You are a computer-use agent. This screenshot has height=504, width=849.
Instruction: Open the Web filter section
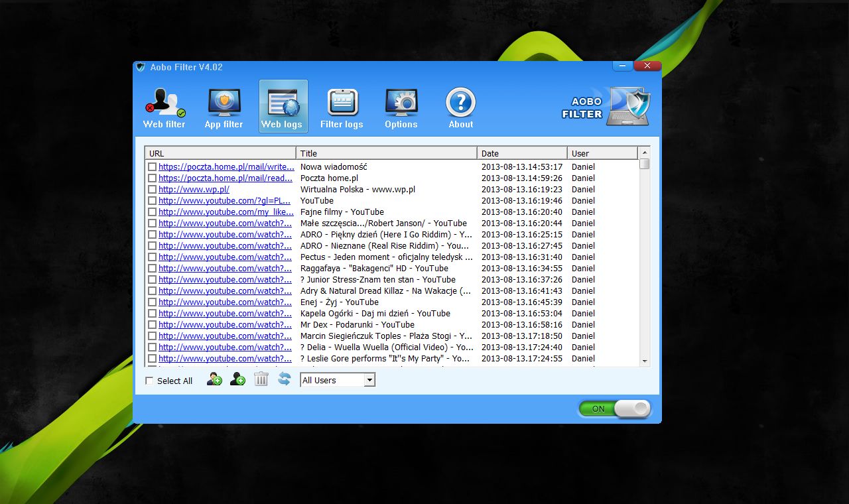tap(164, 107)
